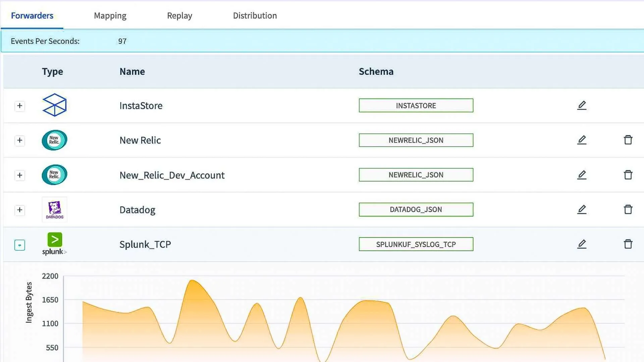Image resolution: width=644 pixels, height=362 pixels.
Task: Collapse the Splunk_TCP forwarder row
Action: [x=20, y=245]
